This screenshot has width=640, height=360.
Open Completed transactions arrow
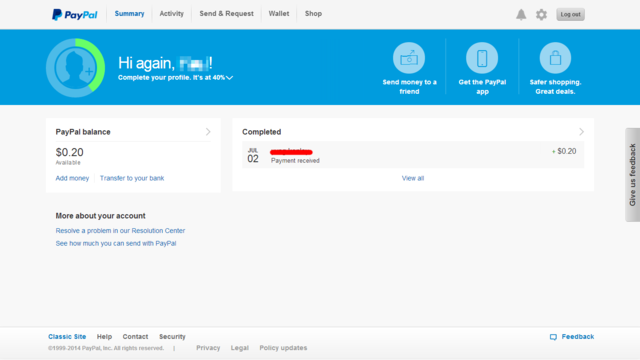[x=581, y=132]
